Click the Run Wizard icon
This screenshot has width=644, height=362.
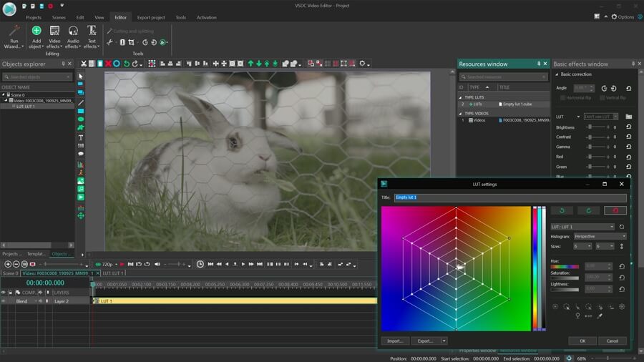(x=14, y=31)
